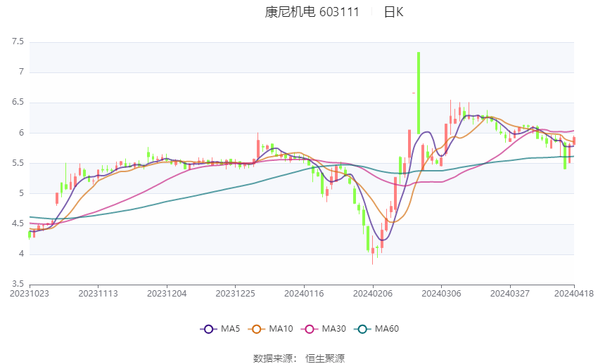The width and height of the screenshot is (598, 364).
Task: Select the 日K chart type label
Action: click(393, 12)
